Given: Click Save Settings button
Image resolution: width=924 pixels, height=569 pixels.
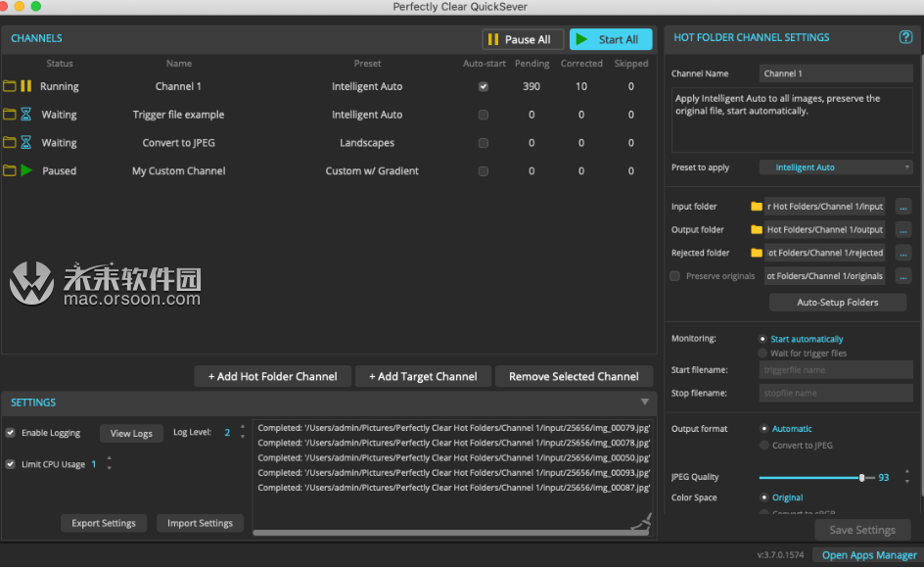Looking at the screenshot, I should click(x=862, y=530).
